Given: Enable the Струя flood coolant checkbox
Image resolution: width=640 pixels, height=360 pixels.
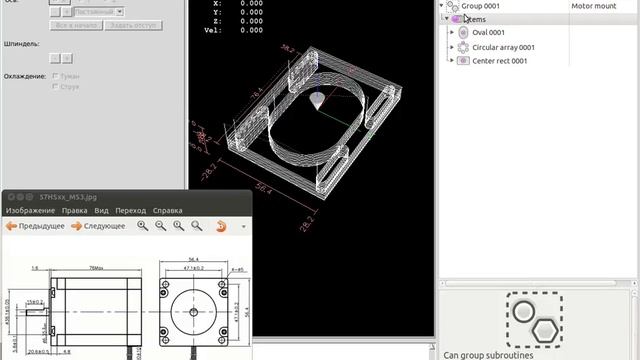Looking at the screenshot, I should coord(55,87).
